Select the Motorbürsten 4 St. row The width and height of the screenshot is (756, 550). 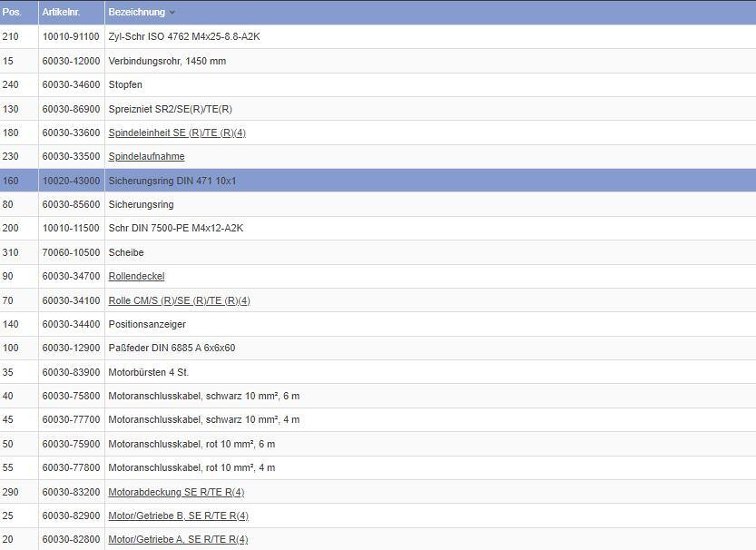(x=149, y=372)
